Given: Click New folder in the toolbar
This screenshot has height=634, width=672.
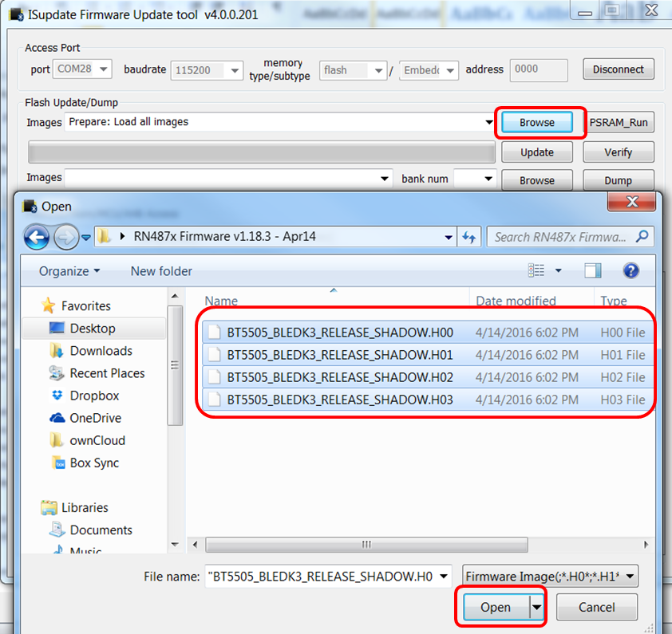Looking at the screenshot, I should [161, 271].
